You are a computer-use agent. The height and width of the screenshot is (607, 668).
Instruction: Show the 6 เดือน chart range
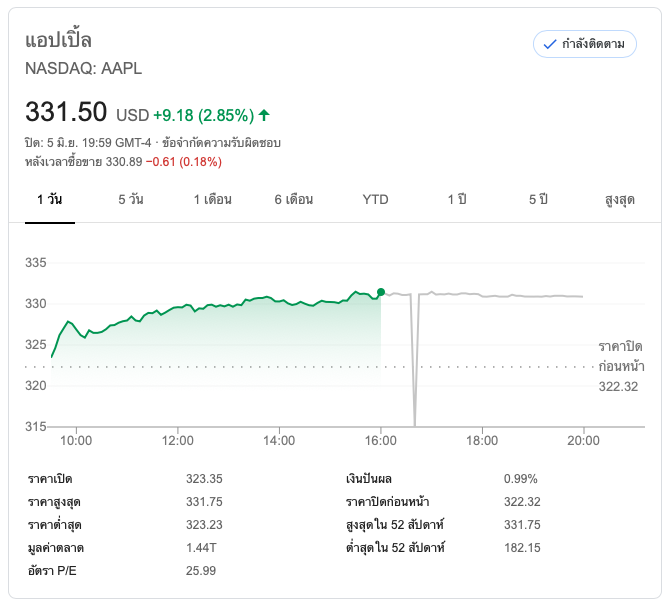(x=294, y=199)
